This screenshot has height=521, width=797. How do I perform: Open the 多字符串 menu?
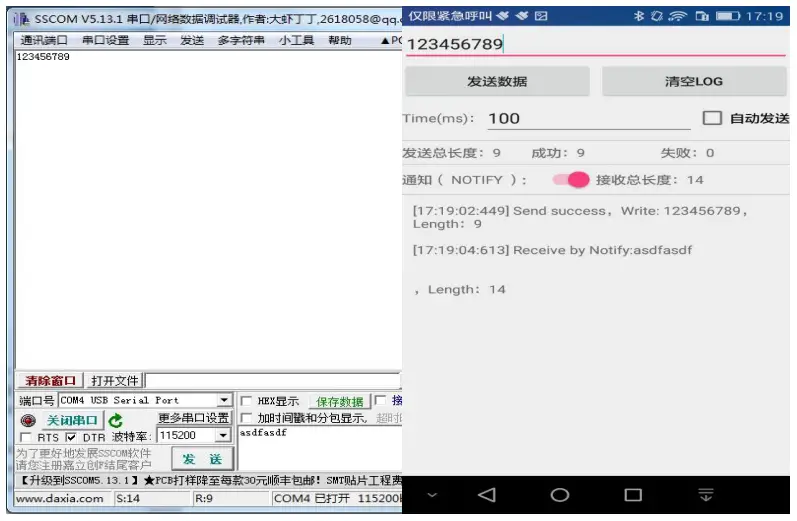241,40
